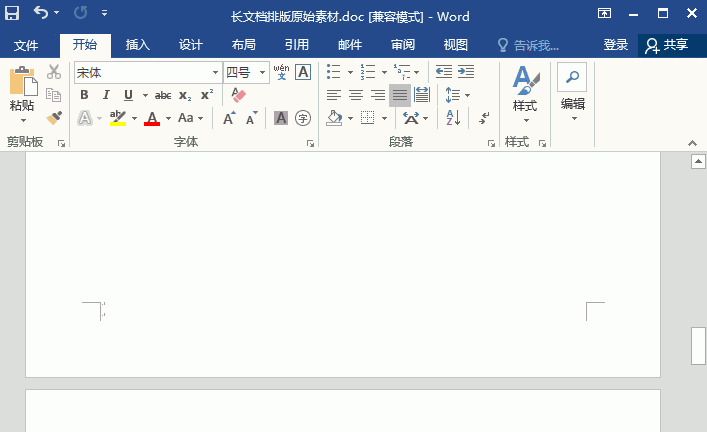Viewport: 707px width, 432px height.
Task: Click the Increase Indent icon
Action: (x=467, y=72)
